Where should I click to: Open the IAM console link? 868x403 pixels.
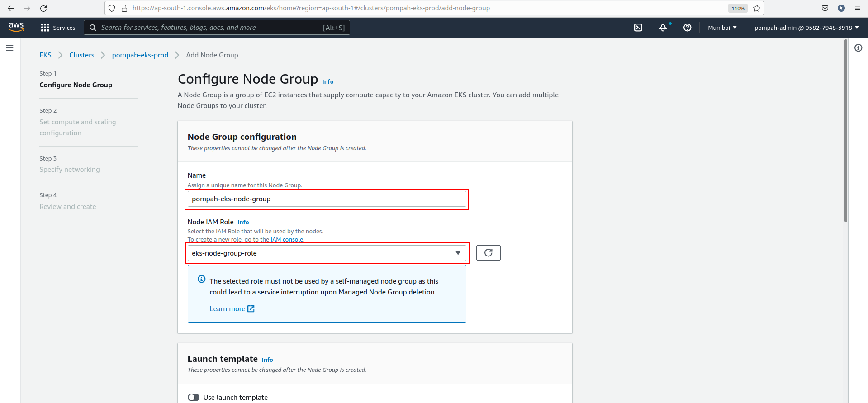[287, 240]
